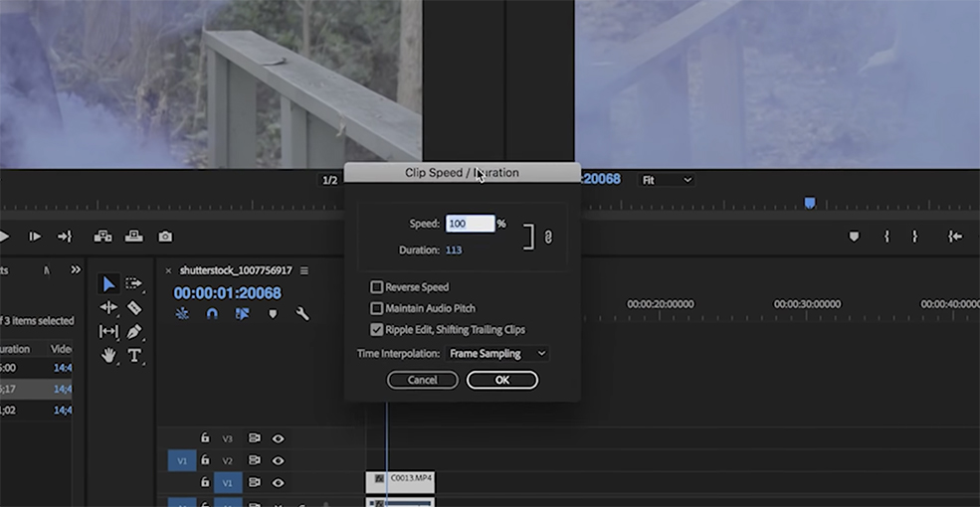Screen dimensions: 980x507
Task: Open the Time Interpolation Frame Sampling dropdown
Action: point(497,353)
